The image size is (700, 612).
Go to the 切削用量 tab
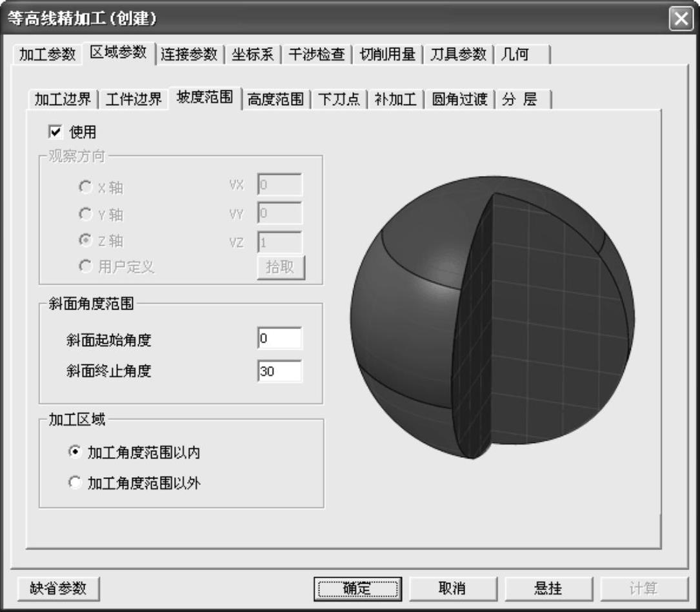[x=387, y=54]
